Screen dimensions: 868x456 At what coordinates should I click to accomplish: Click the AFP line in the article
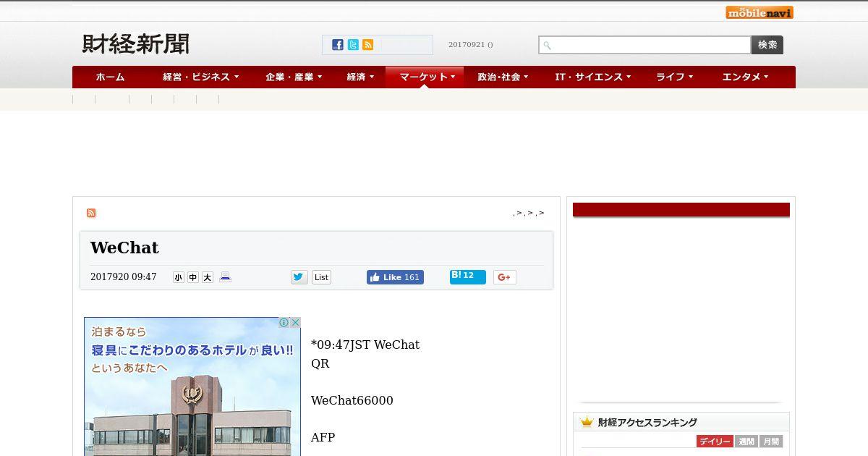[323, 437]
